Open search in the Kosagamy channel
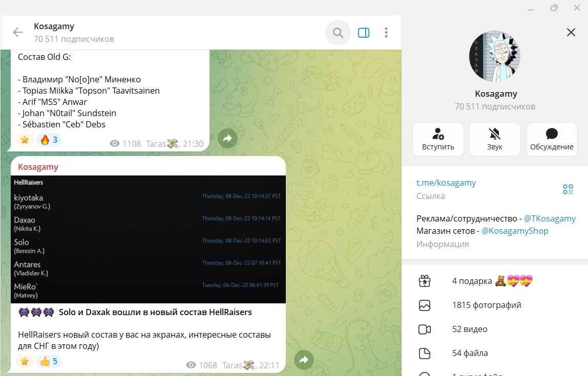Viewport: 588px width, 376px height. pos(338,33)
